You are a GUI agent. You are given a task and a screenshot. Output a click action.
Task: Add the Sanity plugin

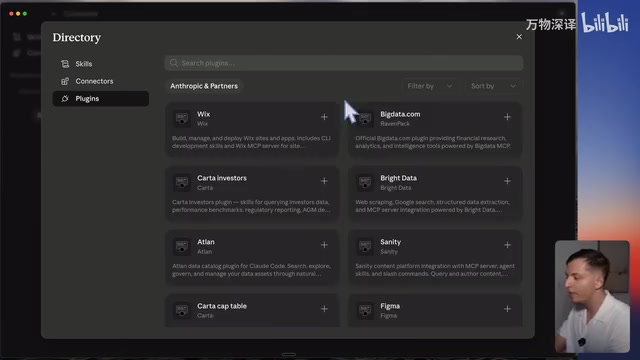(x=507, y=245)
